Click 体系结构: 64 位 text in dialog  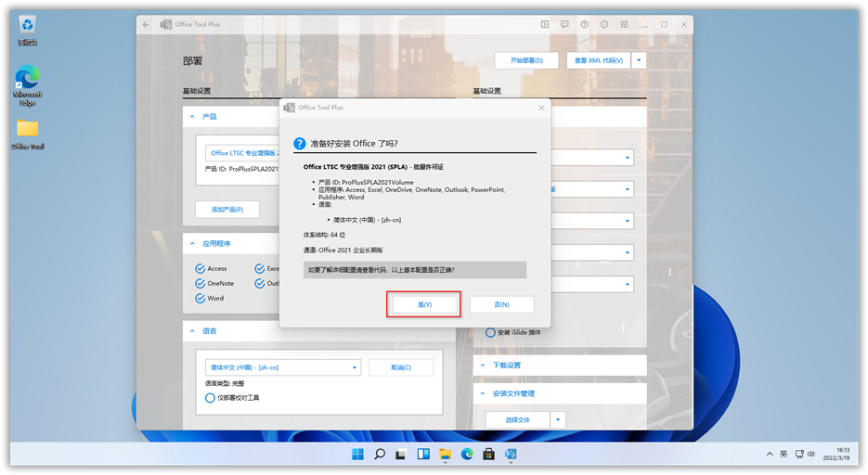click(x=324, y=235)
